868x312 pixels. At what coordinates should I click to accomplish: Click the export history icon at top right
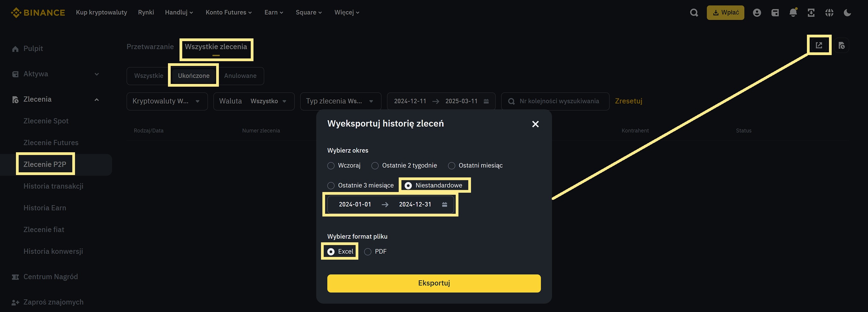819,45
